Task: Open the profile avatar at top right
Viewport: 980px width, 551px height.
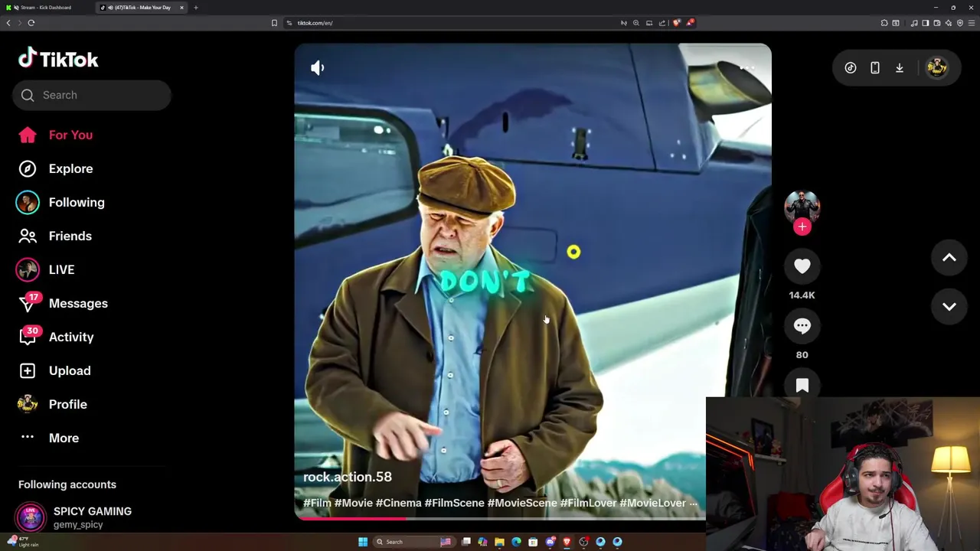Action: click(936, 67)
